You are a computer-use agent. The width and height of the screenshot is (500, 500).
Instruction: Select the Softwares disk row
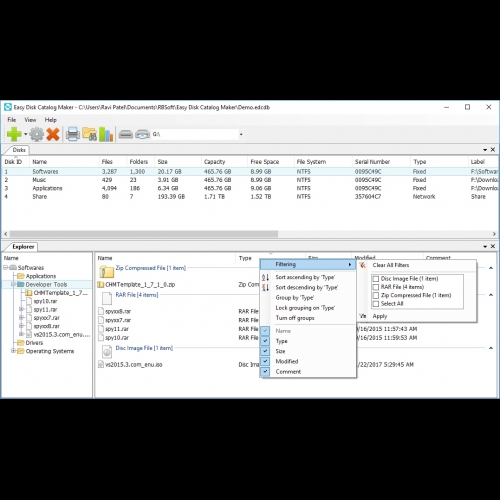coord(250,171)
